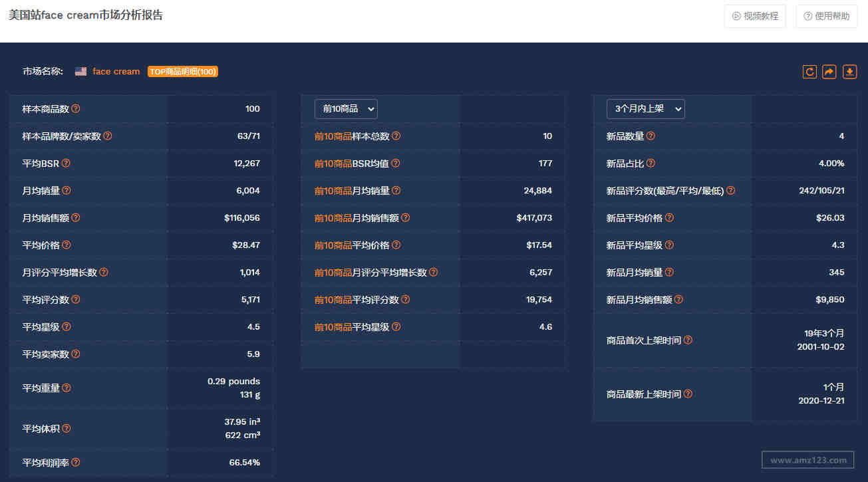Click the 前10商品平均价格 value $17.54
Image resolution: width=868 pixels, height=482 pixels.
pos(539,245)
